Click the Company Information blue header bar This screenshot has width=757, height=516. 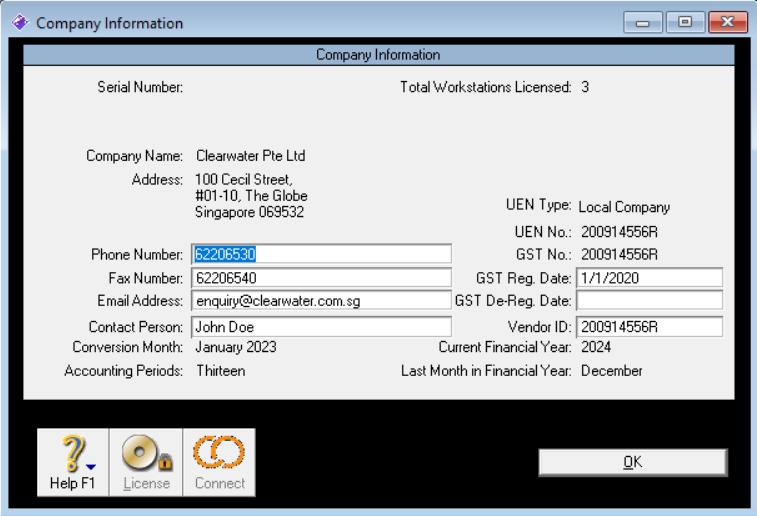click(x=378, y=55)
